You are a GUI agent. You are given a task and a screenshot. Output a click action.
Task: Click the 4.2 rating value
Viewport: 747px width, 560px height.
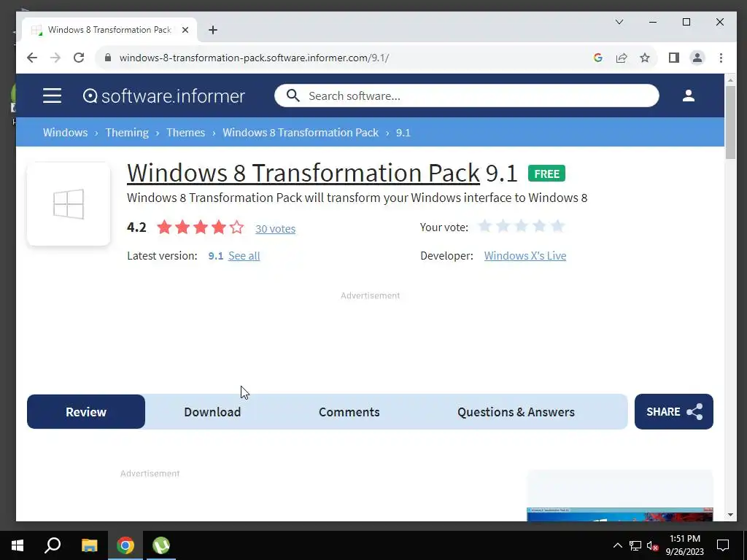tap(136, 227)
